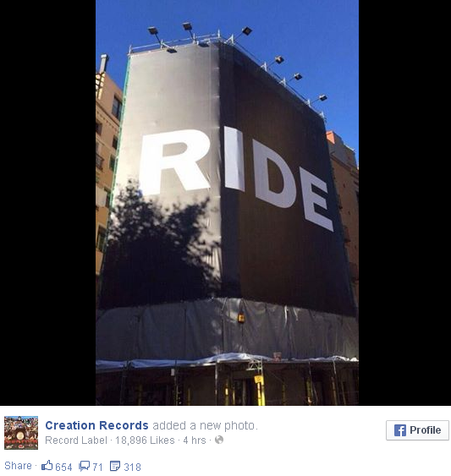Click the floodlights atop the billboard photo
This screenshot has height=476, width=451.
(x=237, y=61)
